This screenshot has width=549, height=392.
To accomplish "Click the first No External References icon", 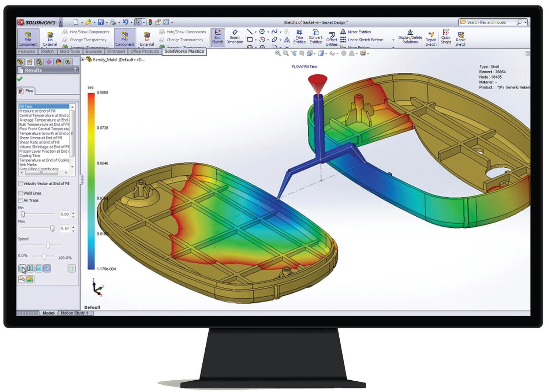I will click(50, 35).
